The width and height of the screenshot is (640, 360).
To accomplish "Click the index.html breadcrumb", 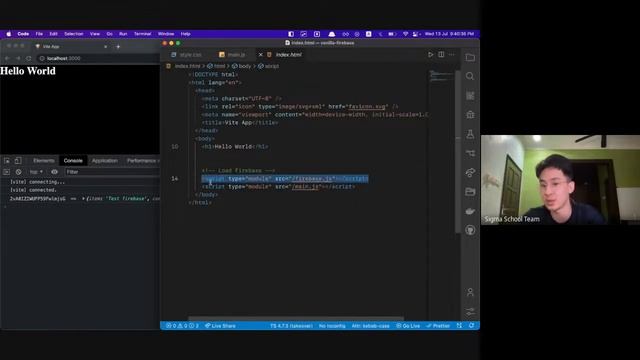I will coord(187,66).
